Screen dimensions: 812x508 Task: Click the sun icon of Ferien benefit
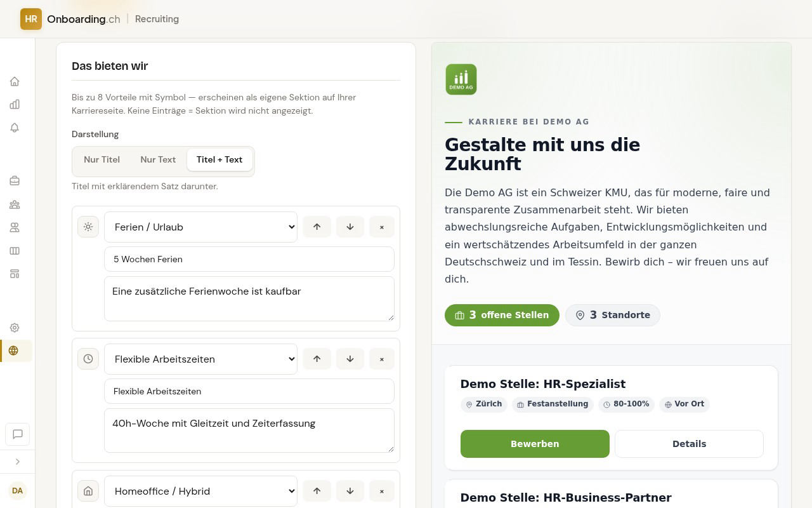point(88,227)
